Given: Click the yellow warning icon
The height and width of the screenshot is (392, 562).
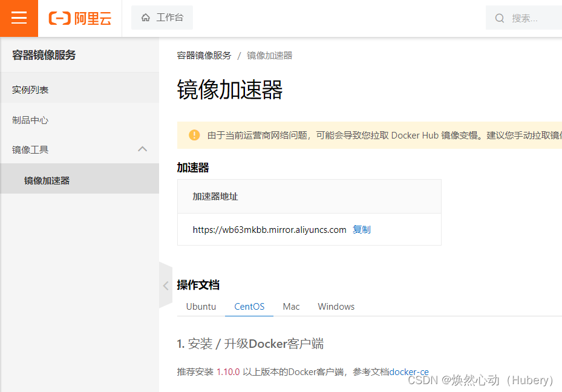Looking at the screenshot, I should click(x=194, y=135).
